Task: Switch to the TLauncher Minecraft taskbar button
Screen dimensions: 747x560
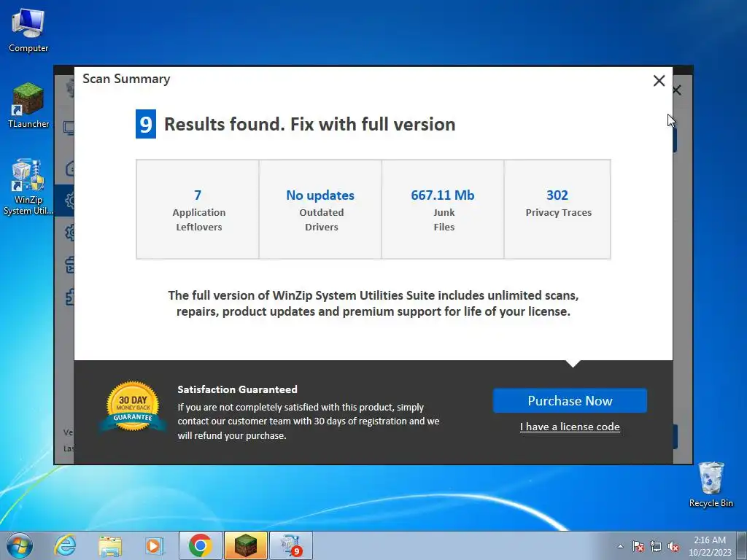Action: tap(246, 545)
